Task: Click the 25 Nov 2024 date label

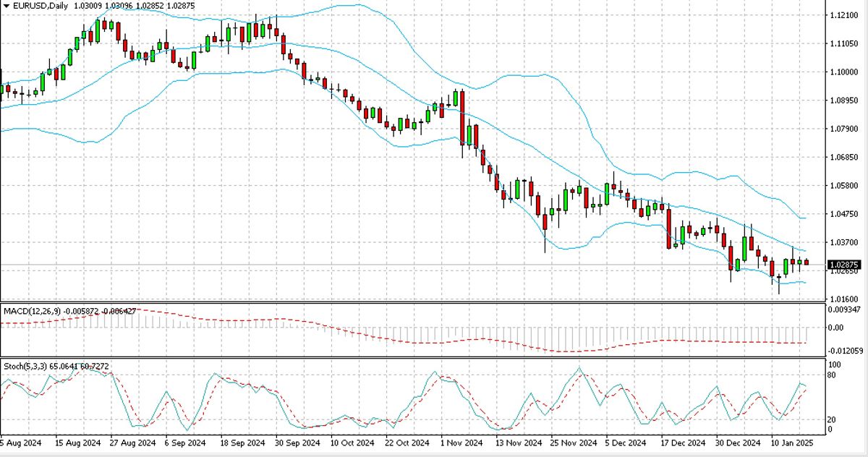Action: point(575,443)
